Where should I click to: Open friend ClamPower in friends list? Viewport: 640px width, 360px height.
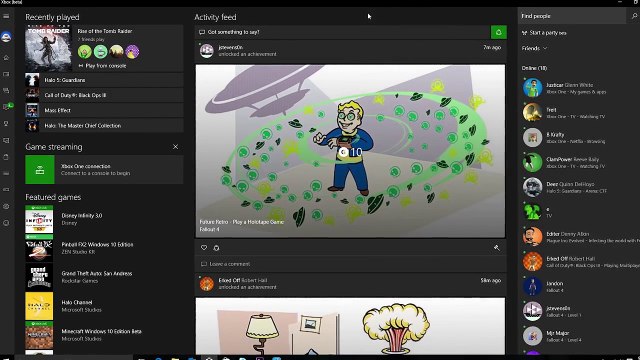[x=580, y=163]
